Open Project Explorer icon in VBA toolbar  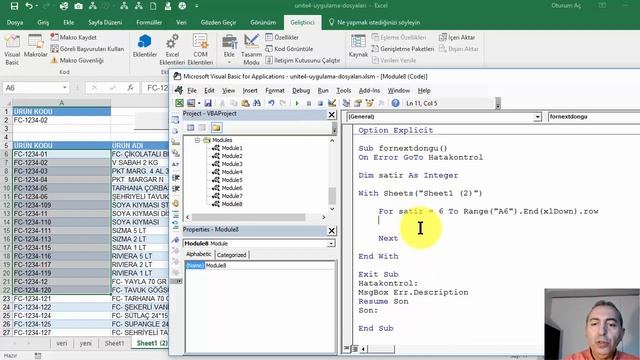[x=346, y=103]
